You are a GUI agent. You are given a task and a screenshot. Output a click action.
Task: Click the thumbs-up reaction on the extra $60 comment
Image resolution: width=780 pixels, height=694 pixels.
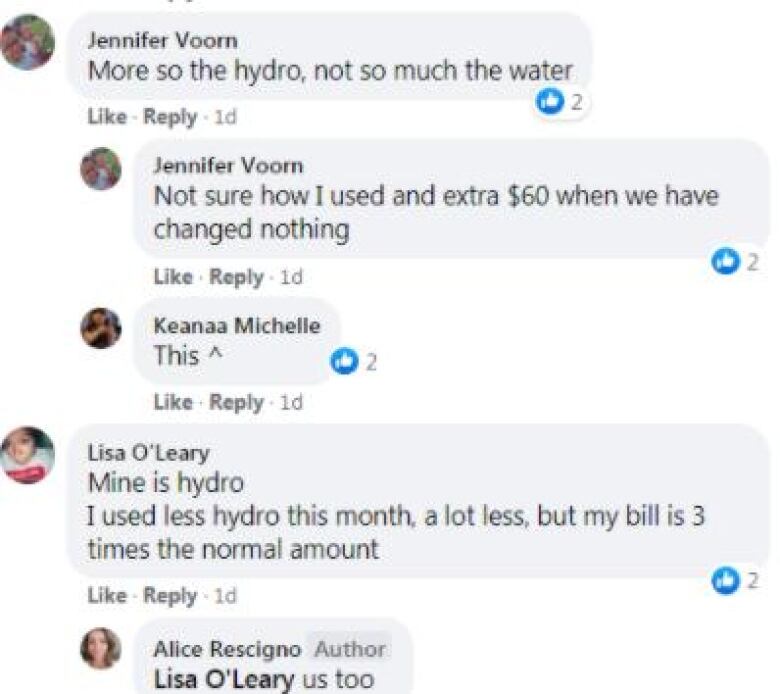click(723, 261)
